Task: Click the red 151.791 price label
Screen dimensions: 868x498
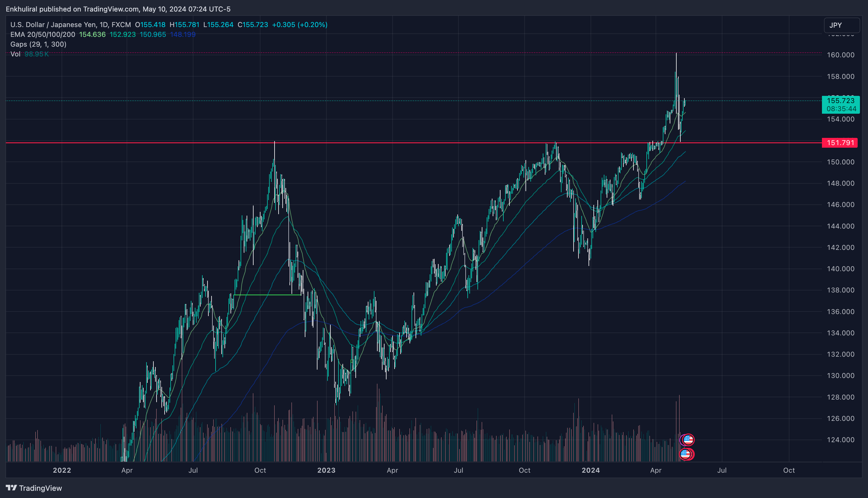Action: (x=840, y=142)
